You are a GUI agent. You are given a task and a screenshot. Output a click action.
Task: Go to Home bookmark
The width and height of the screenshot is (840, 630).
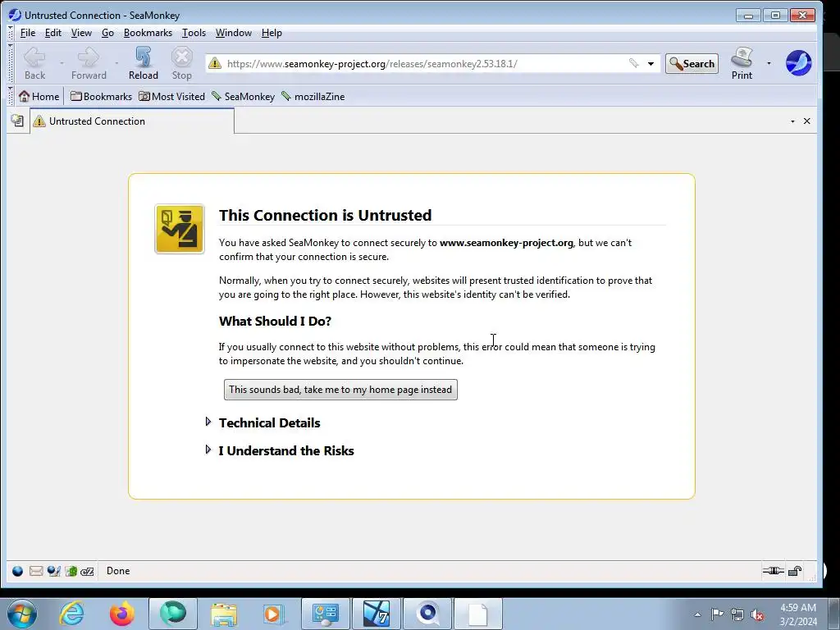[x=39, y=97]
